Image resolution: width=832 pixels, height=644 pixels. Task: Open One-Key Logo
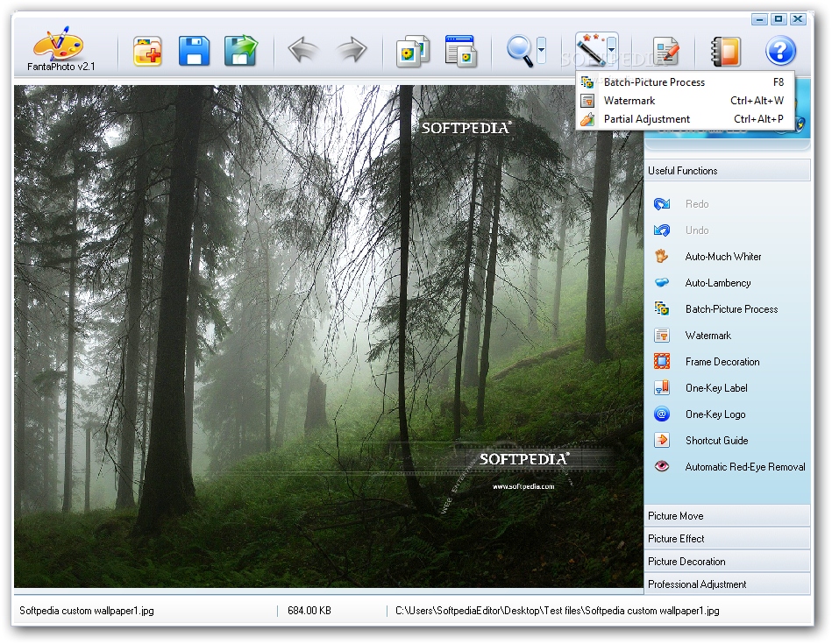[715, 414]
